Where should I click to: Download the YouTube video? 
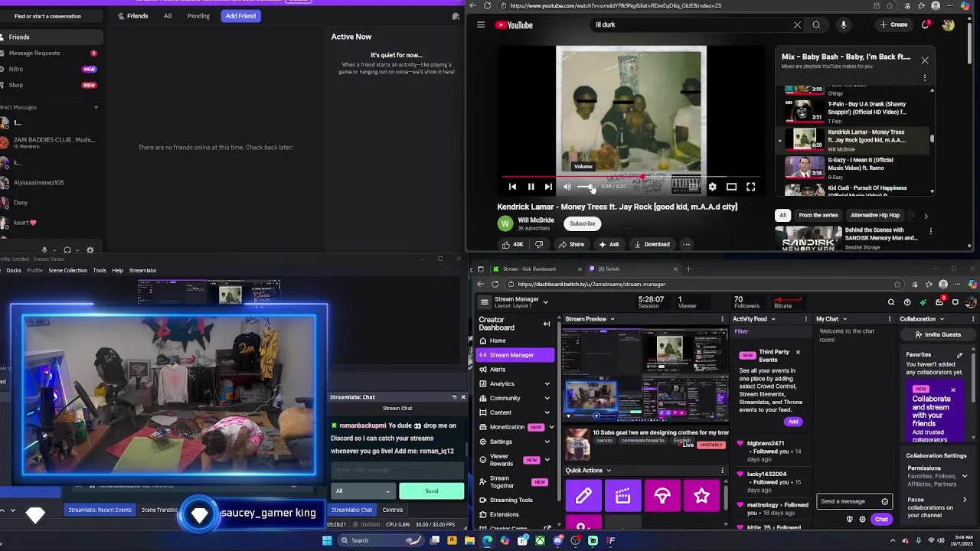(652, 244)
